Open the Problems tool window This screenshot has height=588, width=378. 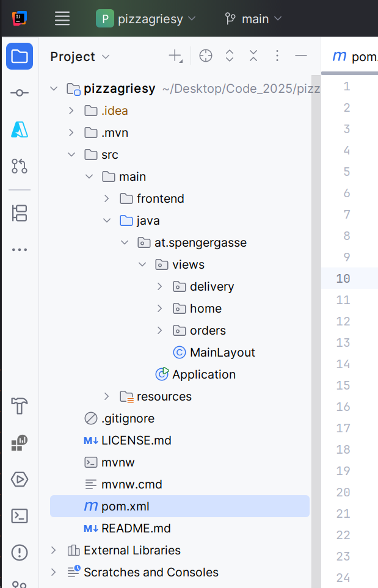click(x=20, y=553)
